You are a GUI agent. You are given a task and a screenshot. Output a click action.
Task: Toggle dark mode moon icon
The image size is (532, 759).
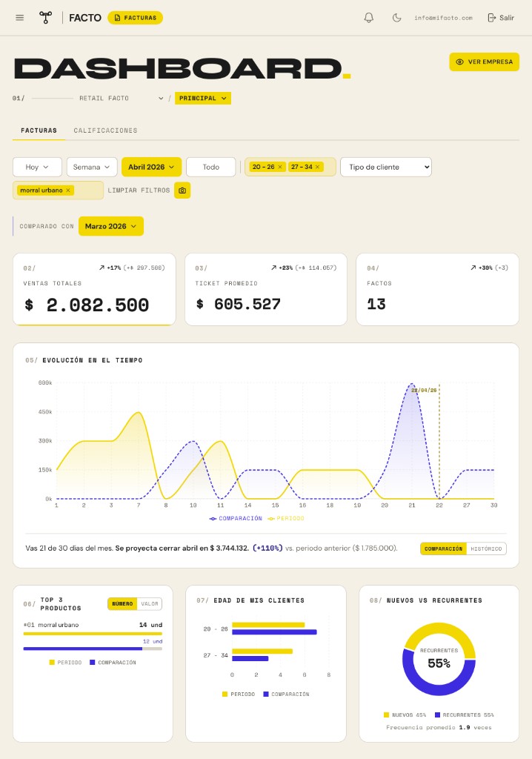pos(396,18)
